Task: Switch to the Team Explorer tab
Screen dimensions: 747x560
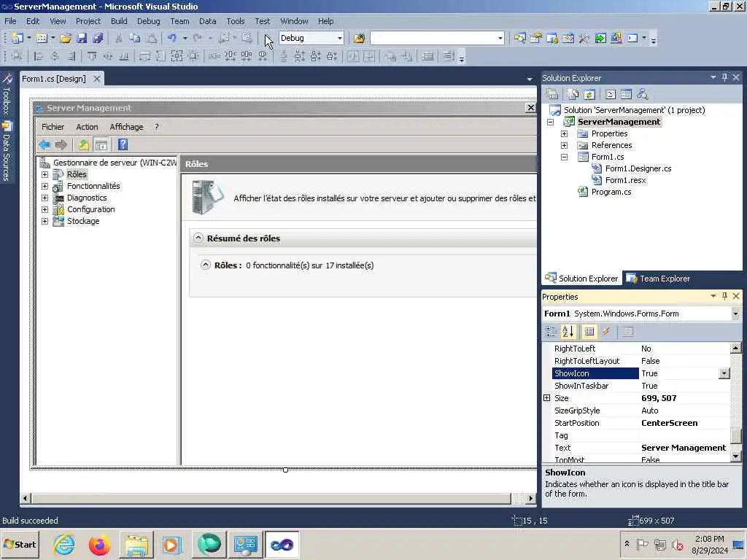Action: pyautogui.click(x=658, y=279)
